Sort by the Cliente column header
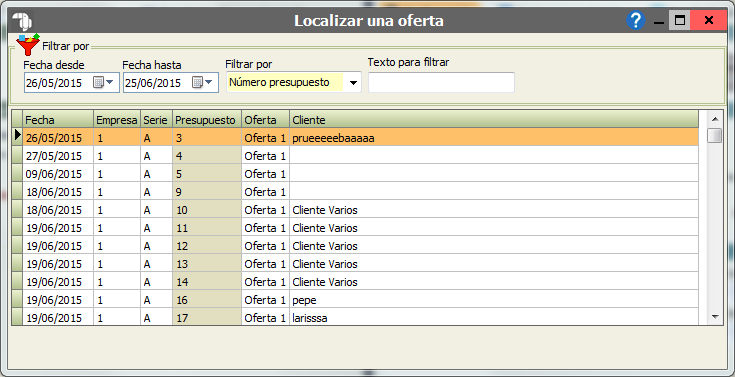The height and width of the screenshot is (377, 735). (494, 120)
